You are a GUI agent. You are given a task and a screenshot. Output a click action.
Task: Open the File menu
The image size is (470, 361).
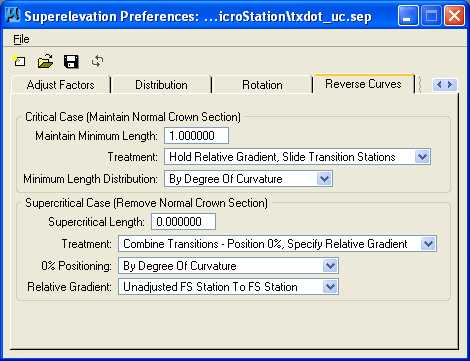pos(21,39)
